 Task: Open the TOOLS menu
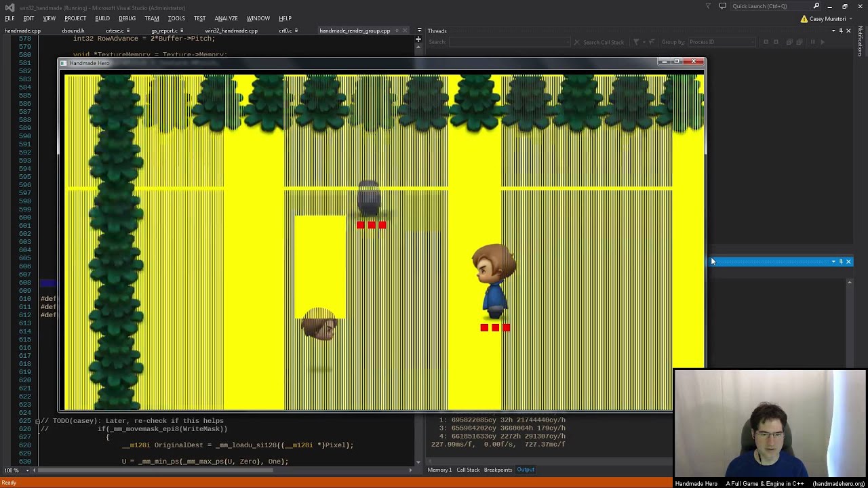[x=176, y=18]
